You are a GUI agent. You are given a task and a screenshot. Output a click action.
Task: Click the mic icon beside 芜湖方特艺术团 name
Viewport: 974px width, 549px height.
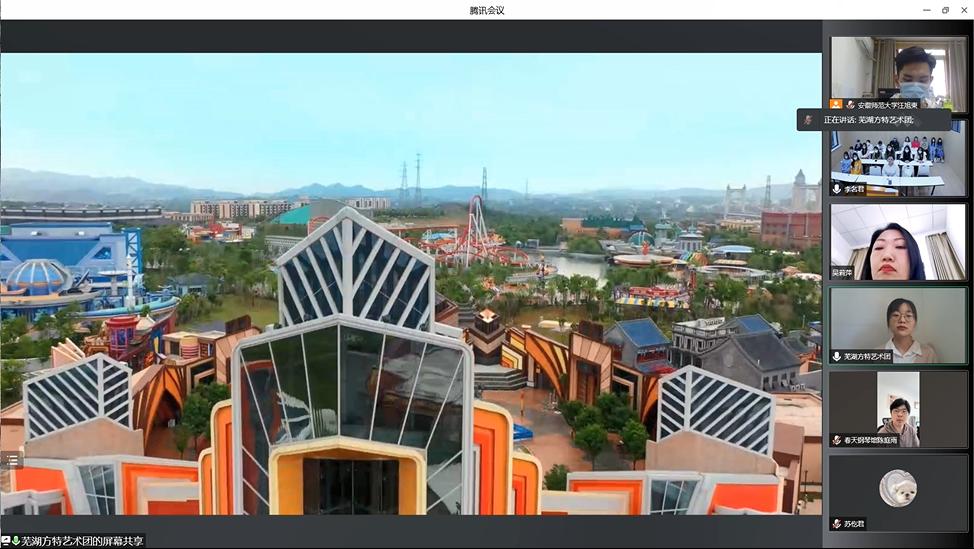[837, 356]
